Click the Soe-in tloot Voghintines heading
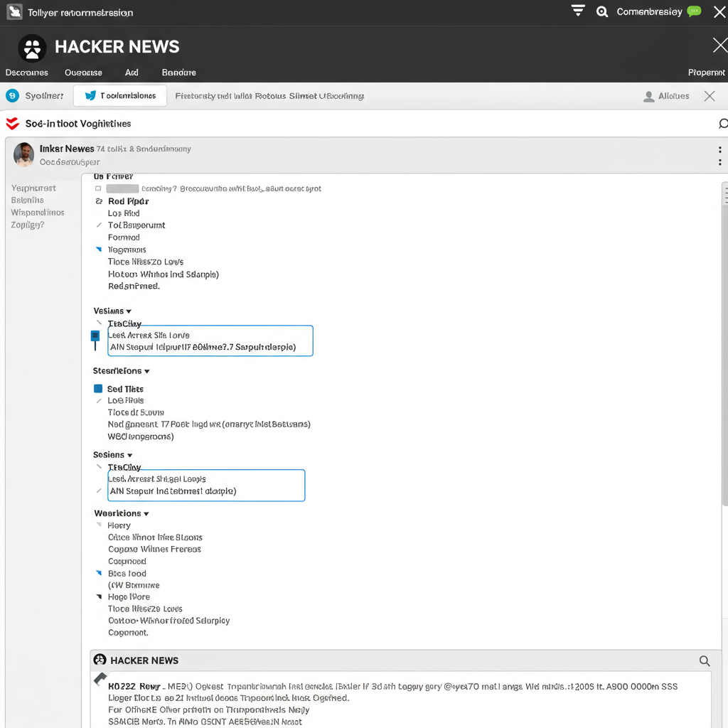 pos(78,124)
